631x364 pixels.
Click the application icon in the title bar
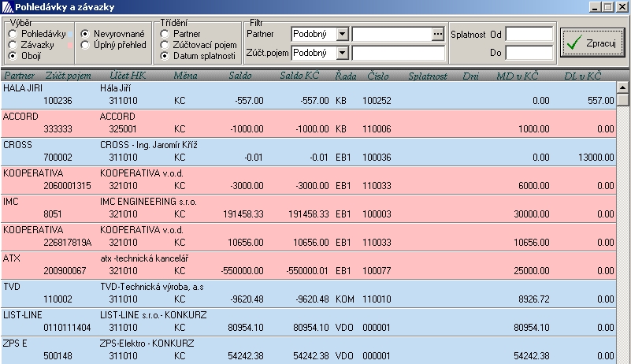coord(8,7)
